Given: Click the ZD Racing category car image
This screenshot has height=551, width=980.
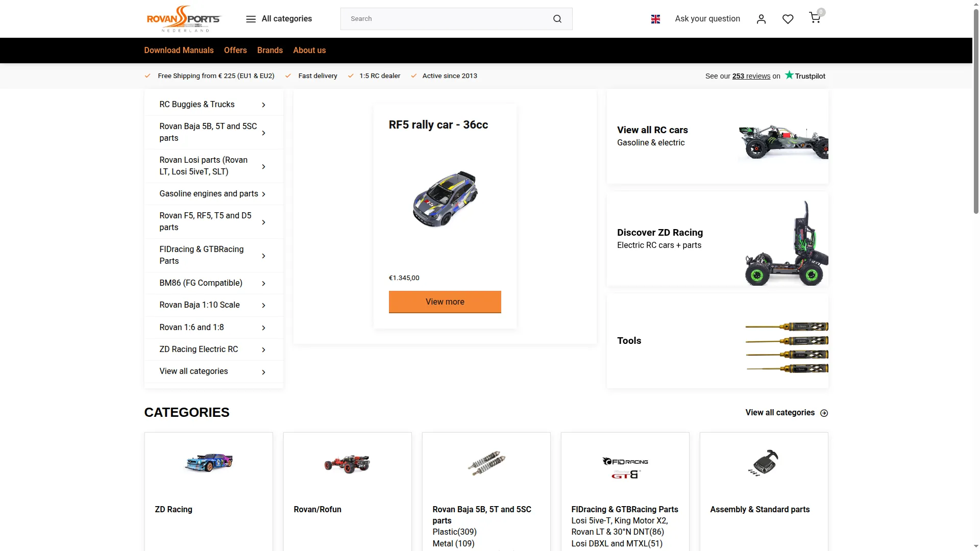Looking at the screenshot, I should [209, 463].
